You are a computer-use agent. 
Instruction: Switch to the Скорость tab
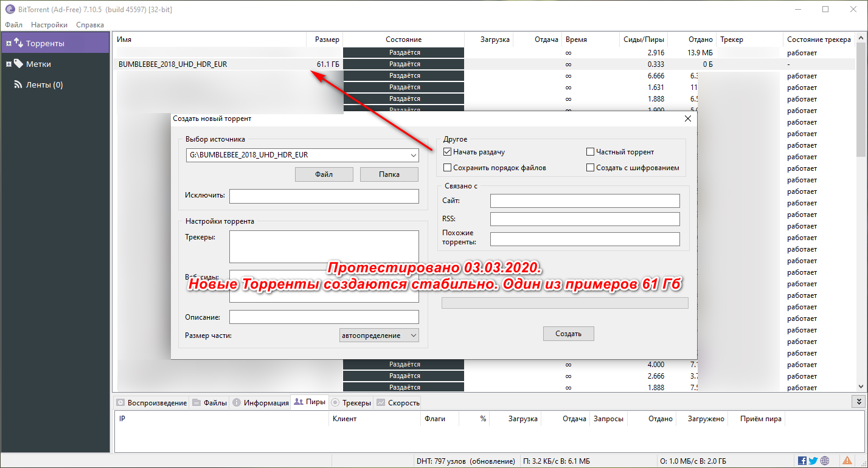click(x=398, y=402)
